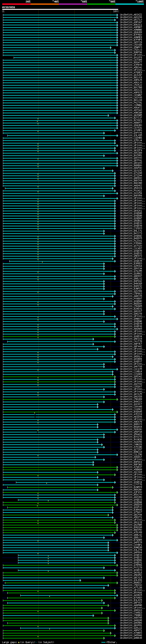Click the red 20% identity legend segment
146x644 pixels.
coord(16,4)
